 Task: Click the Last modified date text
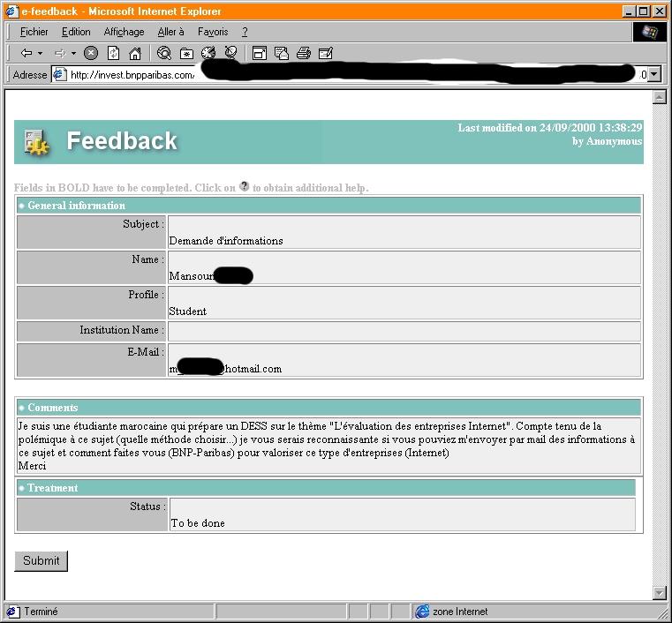click(x=550, y=128)
